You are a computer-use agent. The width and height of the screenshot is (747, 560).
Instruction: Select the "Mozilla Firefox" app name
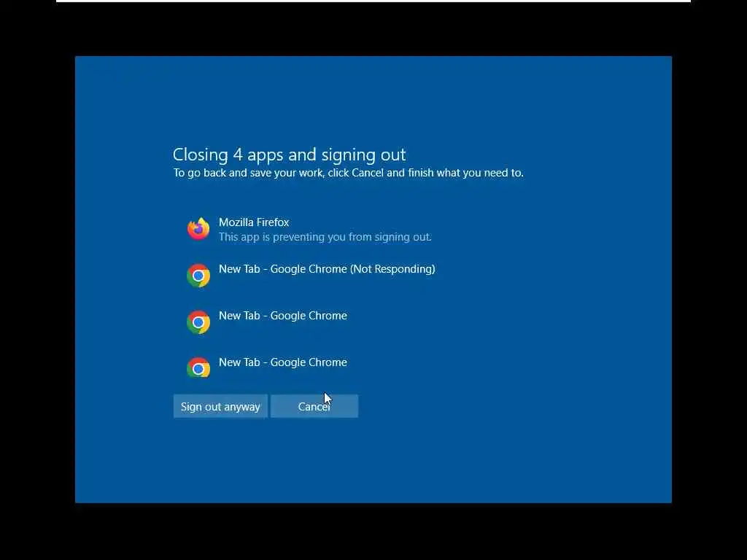pos(254,222)
